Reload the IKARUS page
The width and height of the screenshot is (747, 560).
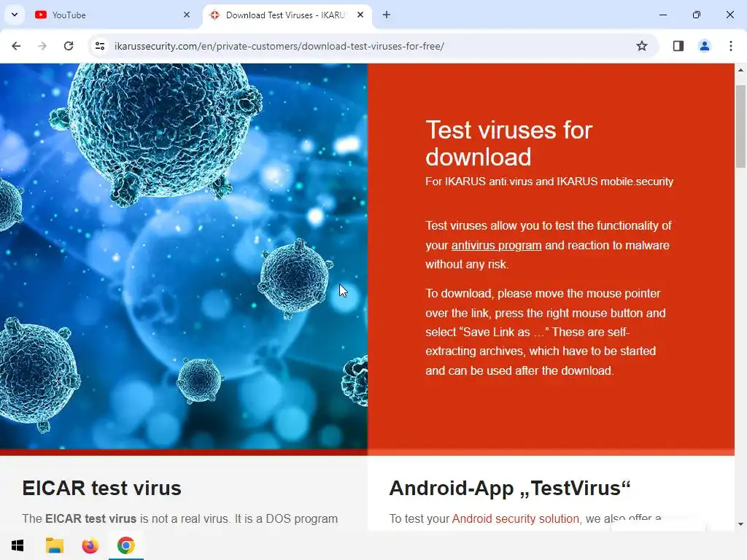pos(69,46)
